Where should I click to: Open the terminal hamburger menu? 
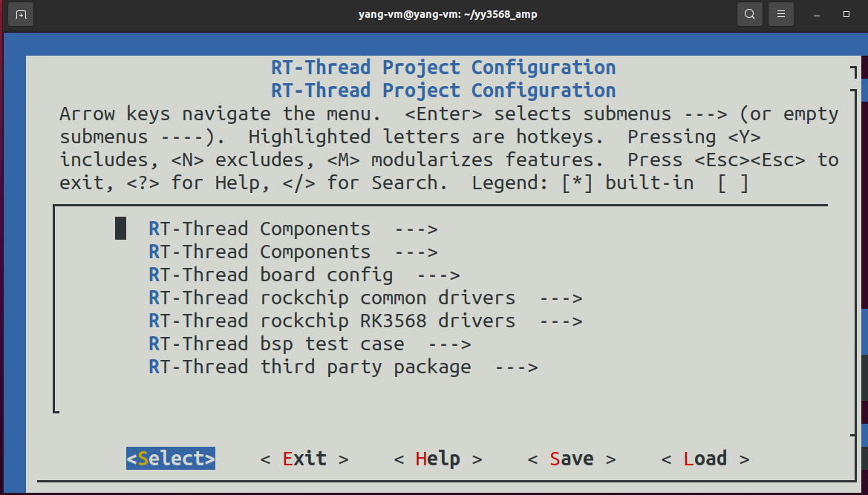point(780,14)
